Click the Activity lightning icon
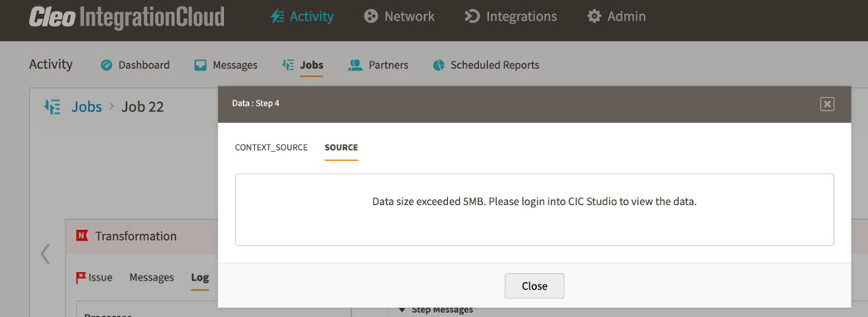868x317 pixels. pyautogui.click(x=277, y=17)
